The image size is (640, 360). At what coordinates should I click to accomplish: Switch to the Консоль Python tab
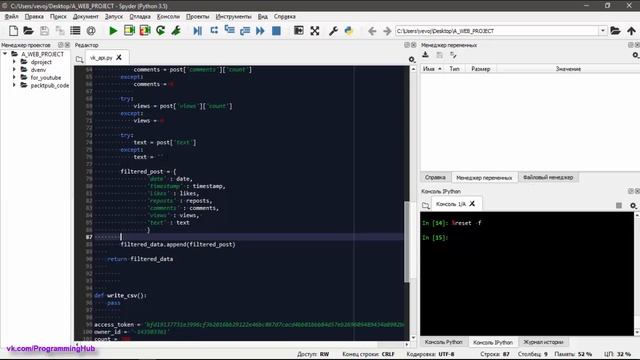tap(444, 342)
